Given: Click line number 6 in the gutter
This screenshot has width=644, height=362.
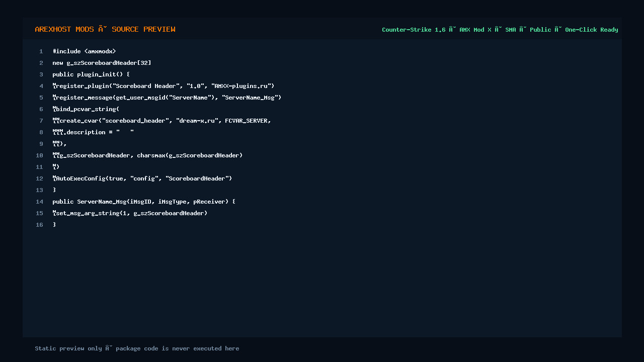Looking at the screenshot, I should [x=41, y=109].
